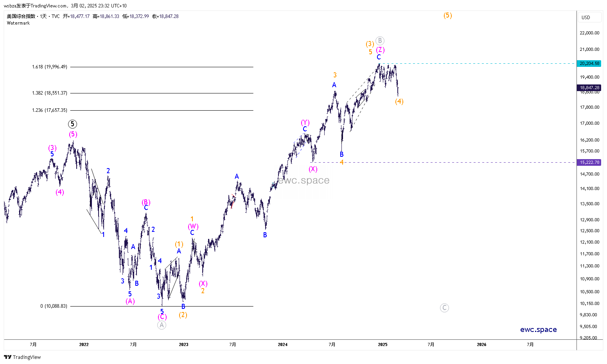Click the 2026 label on time axis
Viewport: 607px width, 364px height.
coord(482,344)
